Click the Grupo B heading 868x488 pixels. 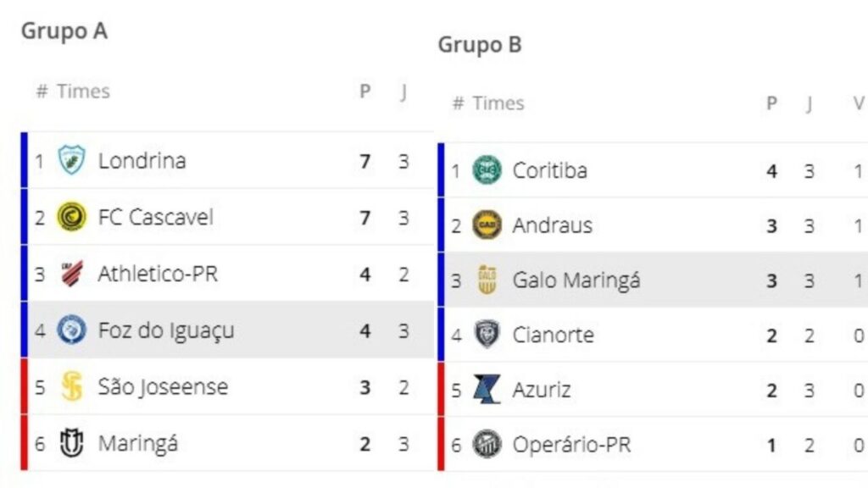(x=480, y=44)
